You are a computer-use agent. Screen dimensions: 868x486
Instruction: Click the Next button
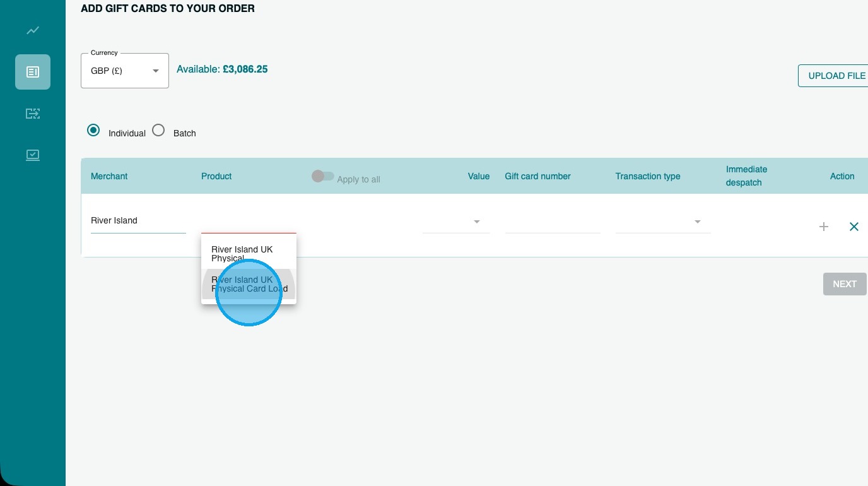point(845,284)
